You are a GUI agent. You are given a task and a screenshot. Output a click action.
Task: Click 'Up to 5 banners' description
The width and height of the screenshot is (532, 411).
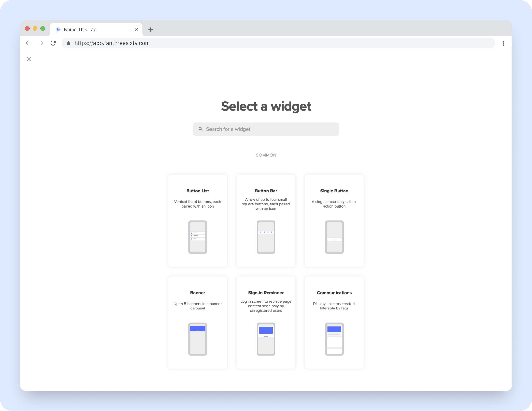tap(198, 306)
